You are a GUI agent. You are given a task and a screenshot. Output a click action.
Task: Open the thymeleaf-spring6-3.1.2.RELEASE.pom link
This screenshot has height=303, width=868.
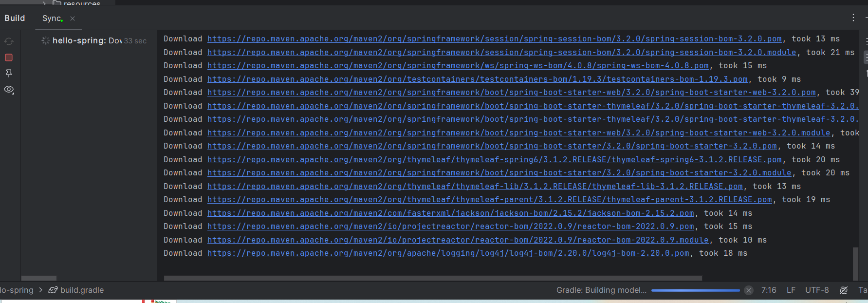click(x=494, y=160)
